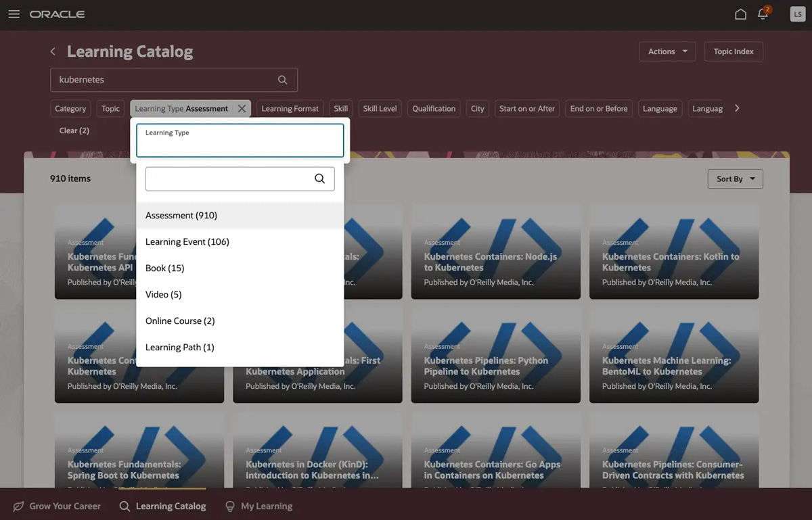This screenshot has width=812, height=520.
Task: Open Kubernetes Containers: Node.js to Kubernetes card
Action: click(496, 252)
